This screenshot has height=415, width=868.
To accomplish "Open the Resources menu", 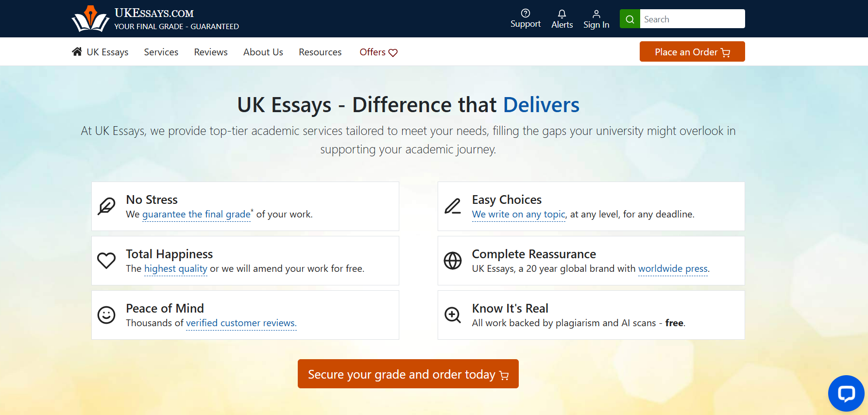I will tap(320, 52).
